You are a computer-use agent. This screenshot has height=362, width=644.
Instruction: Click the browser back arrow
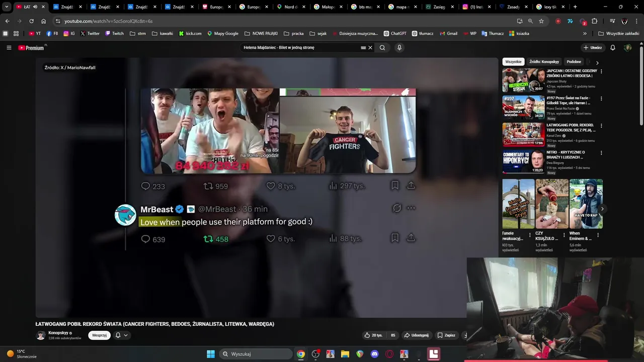7,21
